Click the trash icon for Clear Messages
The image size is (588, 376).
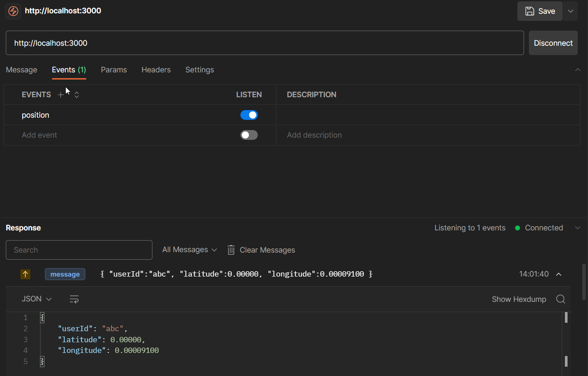(x=231, y=250)
